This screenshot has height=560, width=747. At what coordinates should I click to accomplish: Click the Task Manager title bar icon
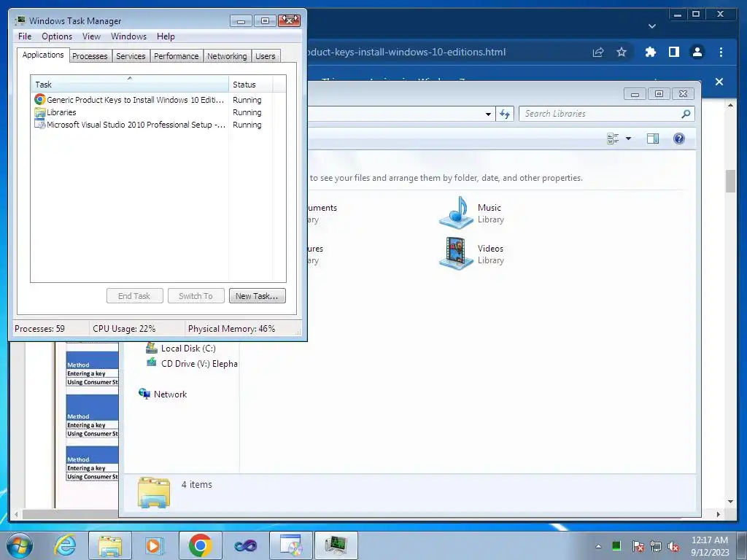20,20
